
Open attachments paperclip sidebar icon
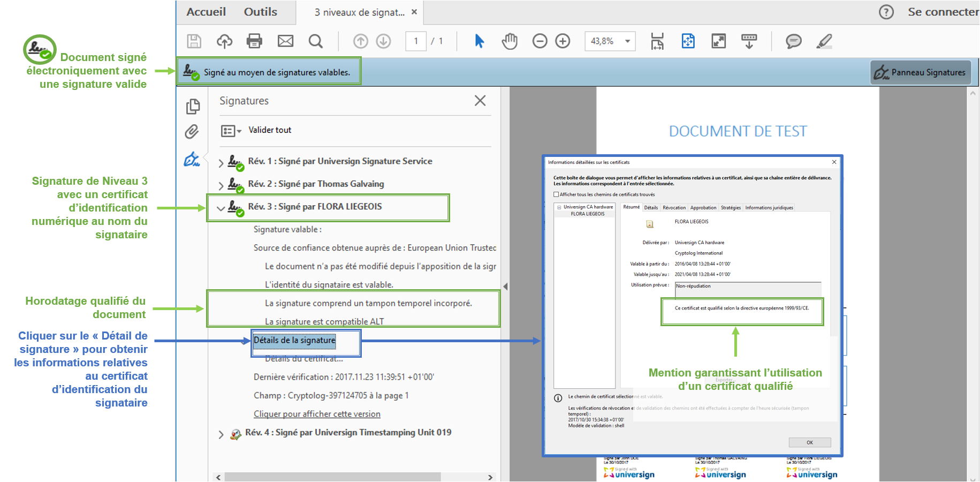[192, 132]
